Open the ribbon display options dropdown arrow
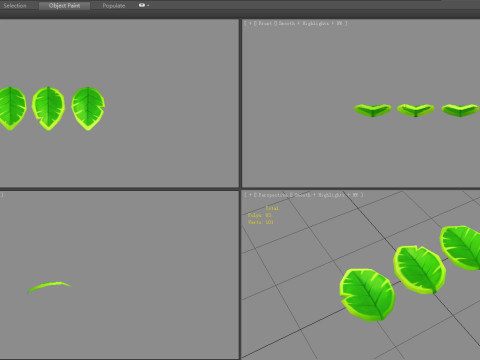 coord(148,6)
